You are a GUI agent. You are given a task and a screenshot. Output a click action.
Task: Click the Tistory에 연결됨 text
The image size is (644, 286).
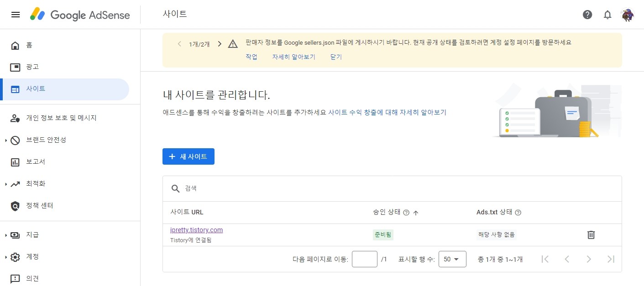point(191,240)
